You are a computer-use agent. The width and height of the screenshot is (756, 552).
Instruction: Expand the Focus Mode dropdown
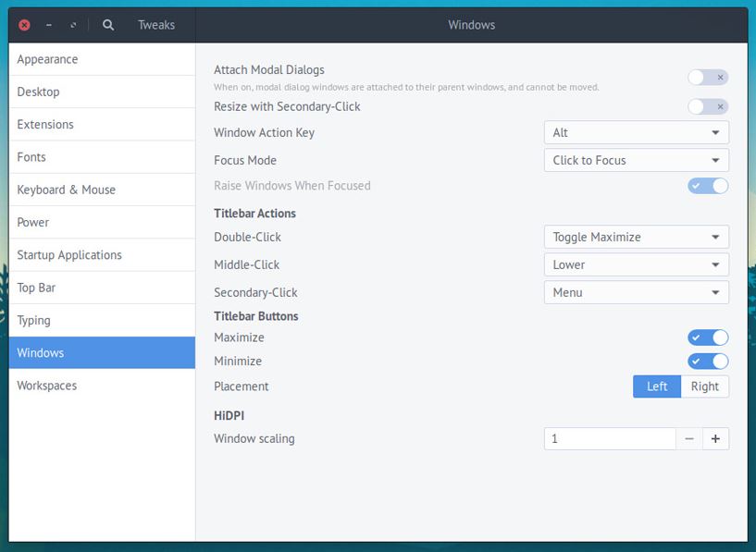pos(636,160)
